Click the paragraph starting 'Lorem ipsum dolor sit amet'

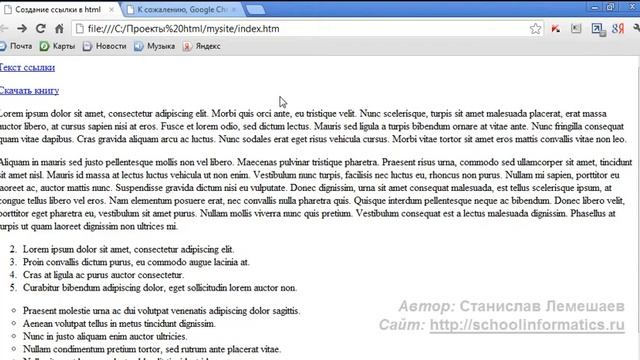point(312,126)
